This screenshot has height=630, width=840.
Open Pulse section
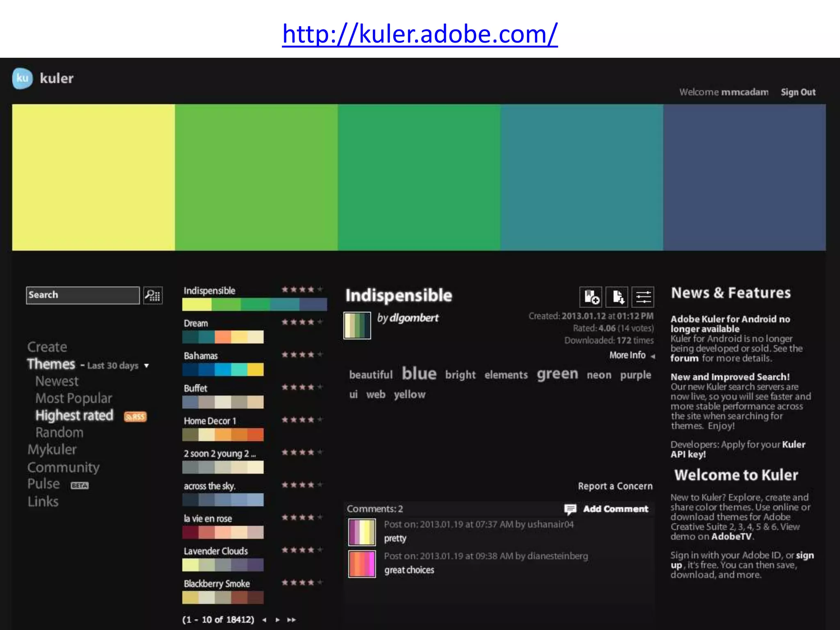43,484
